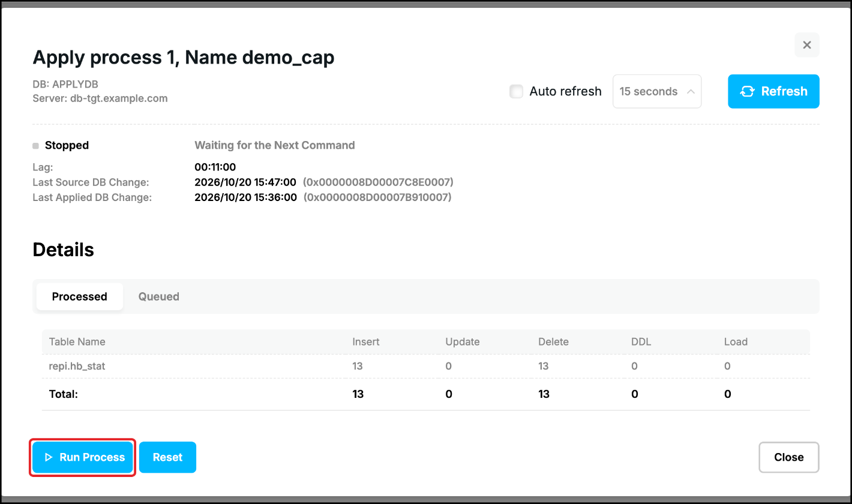Click the Stopped status label
The height and width of the screenshot is (504, 852).
point(67,145)
